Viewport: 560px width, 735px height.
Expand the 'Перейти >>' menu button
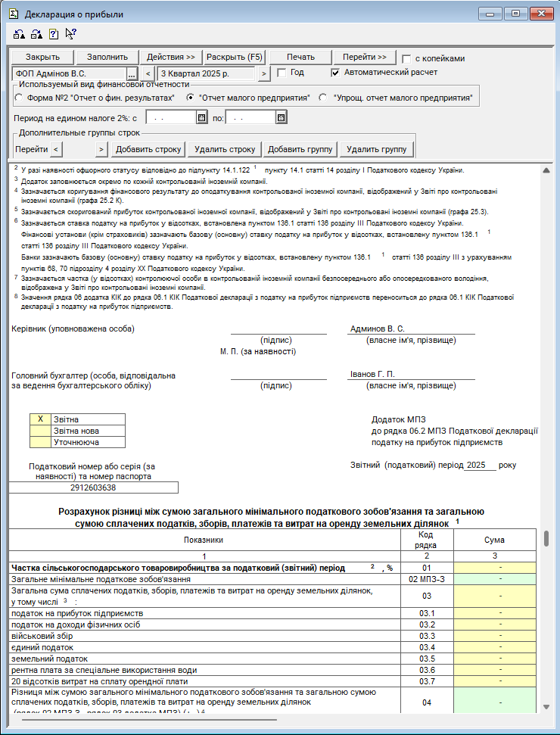pyautogui.click(x=364, y=58)
